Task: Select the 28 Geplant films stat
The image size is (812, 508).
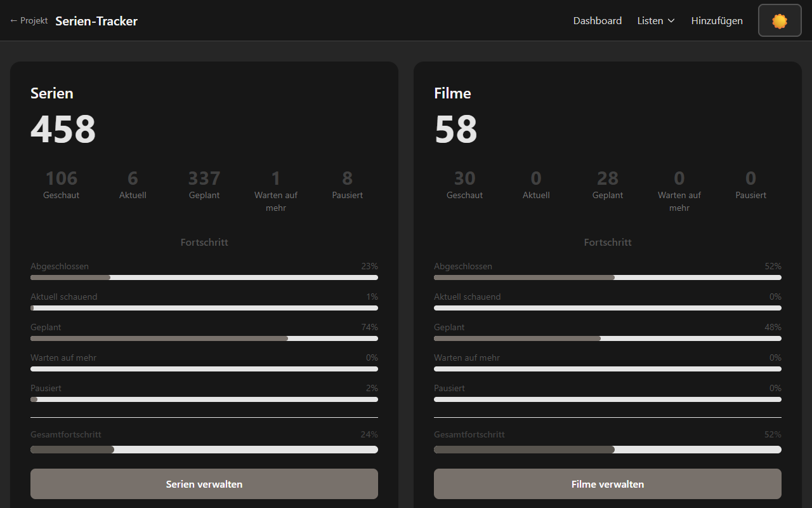Action: pyautogui.click(x=608, y=185)
